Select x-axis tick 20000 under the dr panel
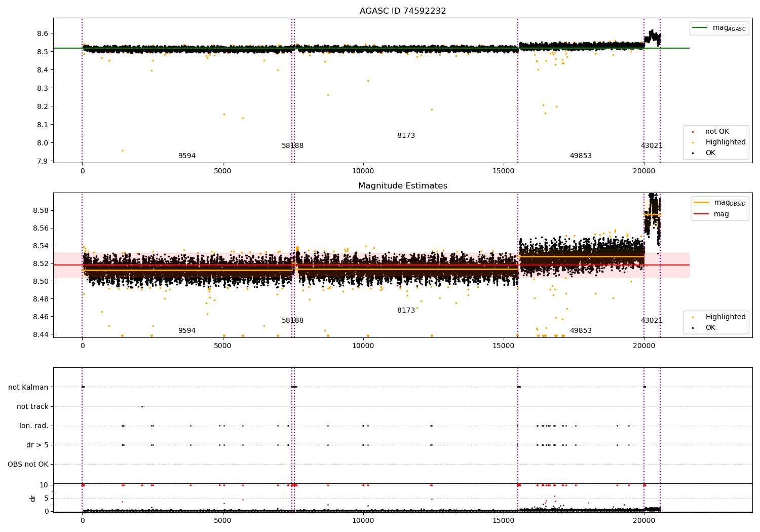The image size is (760, 532). coord(643,520)
